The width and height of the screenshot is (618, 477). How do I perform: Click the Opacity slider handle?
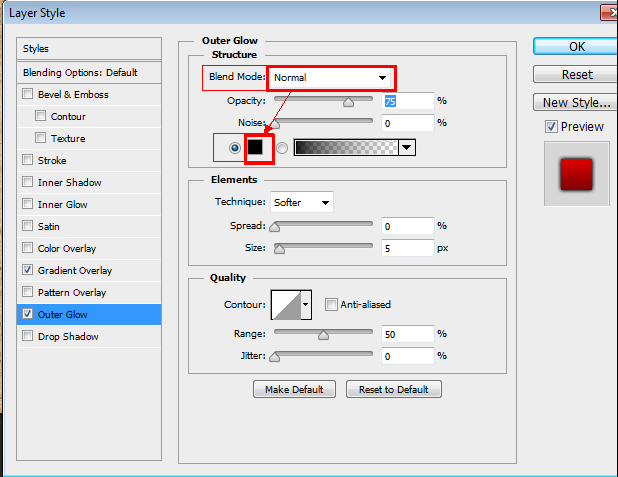coord(348,103)
